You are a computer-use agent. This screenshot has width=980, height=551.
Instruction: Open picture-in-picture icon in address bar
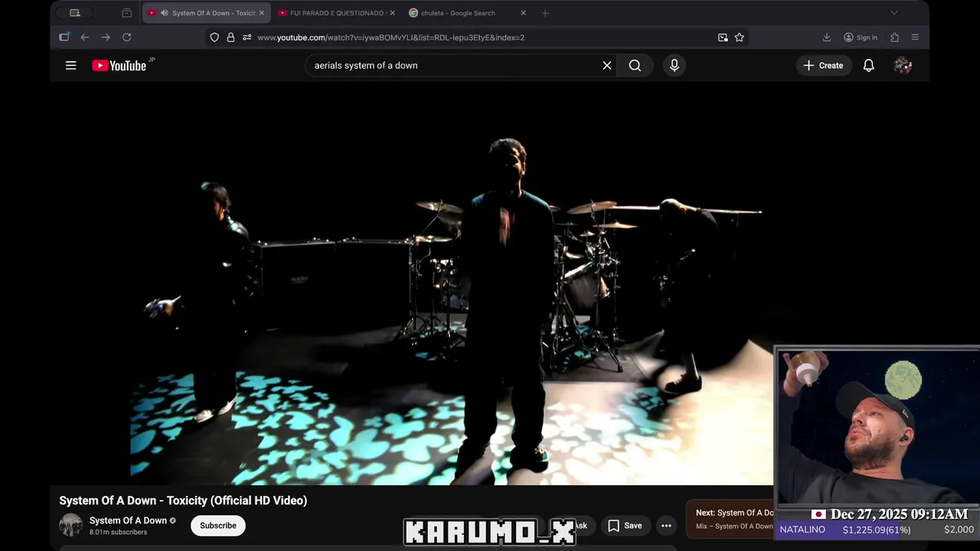pyautogui.click(x=723, y=37)
